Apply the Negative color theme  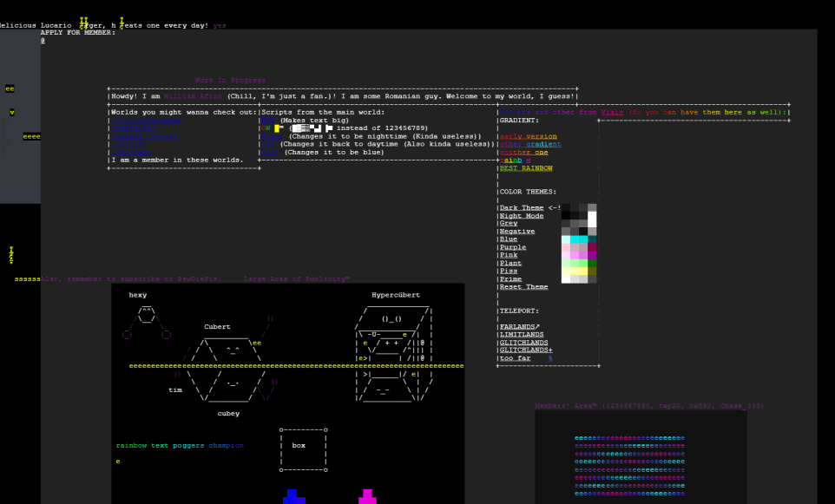point(517,232)
